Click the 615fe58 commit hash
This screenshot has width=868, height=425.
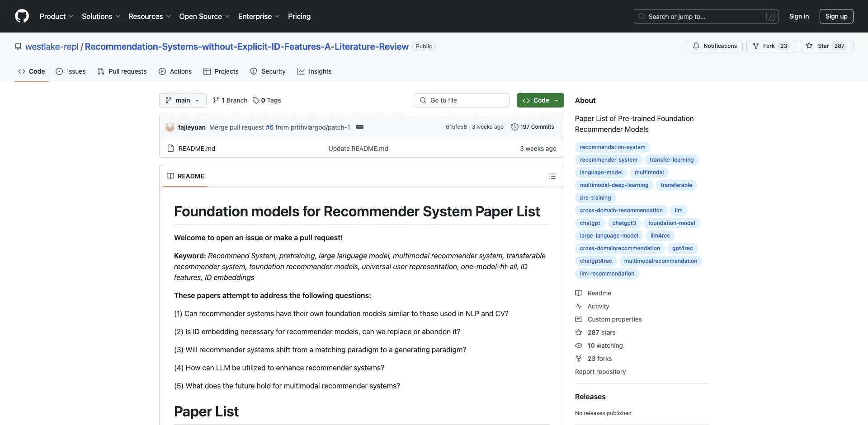(456, 127)
